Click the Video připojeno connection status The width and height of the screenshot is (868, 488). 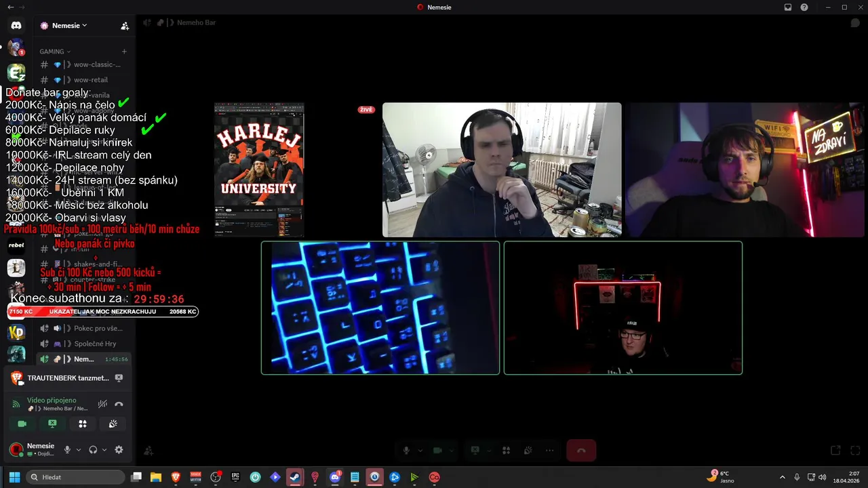click(52, 400)
